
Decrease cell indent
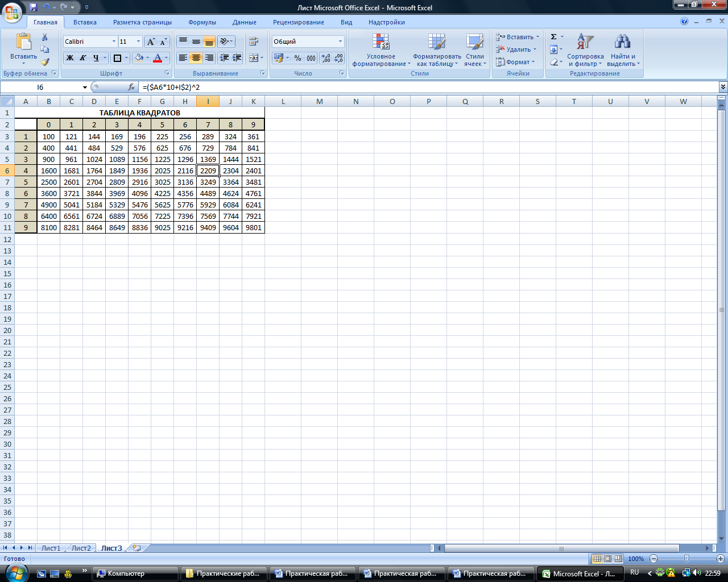(224, 58)
